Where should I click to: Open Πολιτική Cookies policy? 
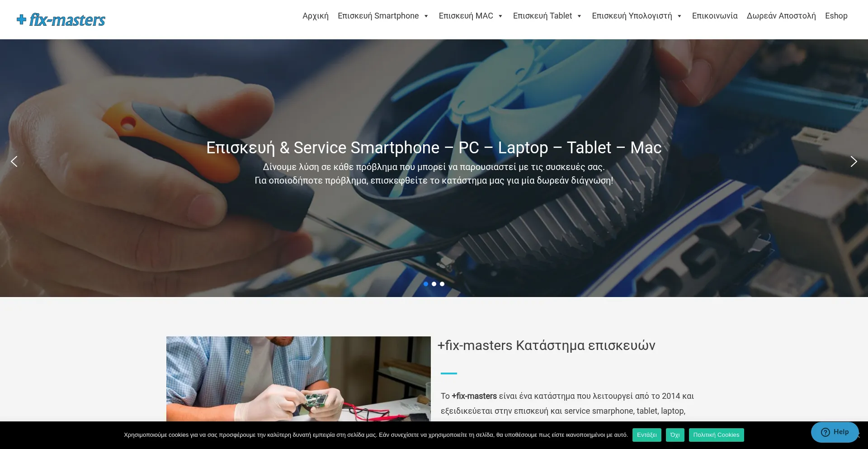click(x=716, y=435)
